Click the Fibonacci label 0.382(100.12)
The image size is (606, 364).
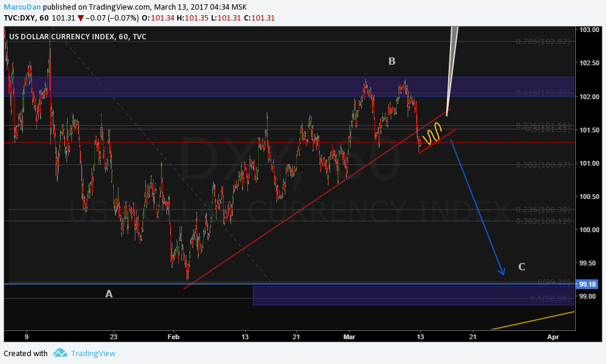pos(543,221)
